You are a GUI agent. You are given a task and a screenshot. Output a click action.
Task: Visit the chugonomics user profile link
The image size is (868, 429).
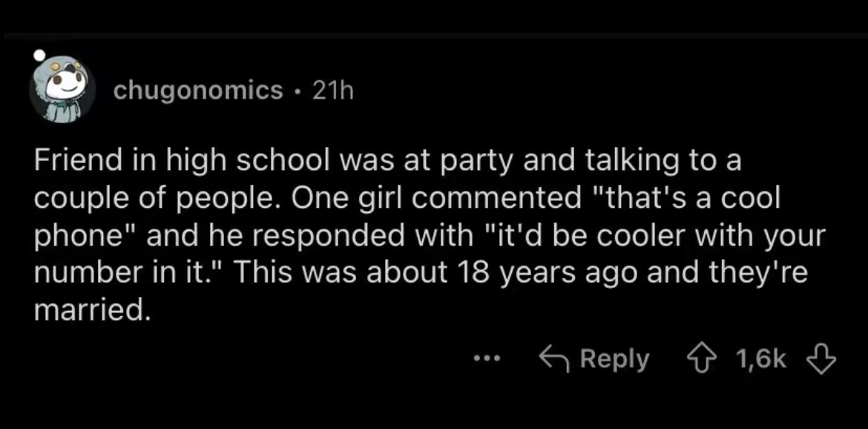[x=198, y=91]
